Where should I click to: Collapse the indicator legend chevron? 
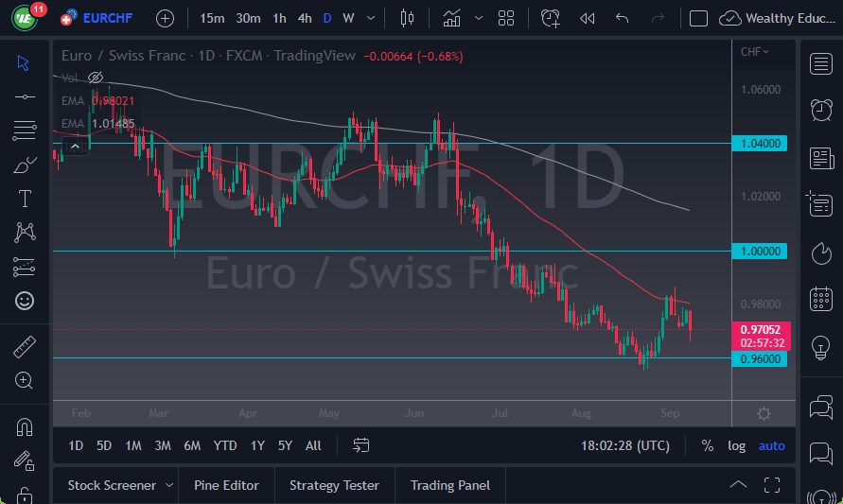(x=75, y=147)
